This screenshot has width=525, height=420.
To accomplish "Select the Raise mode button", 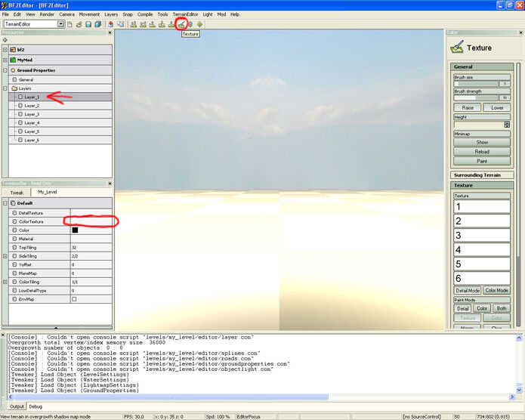I will (468, 107).
